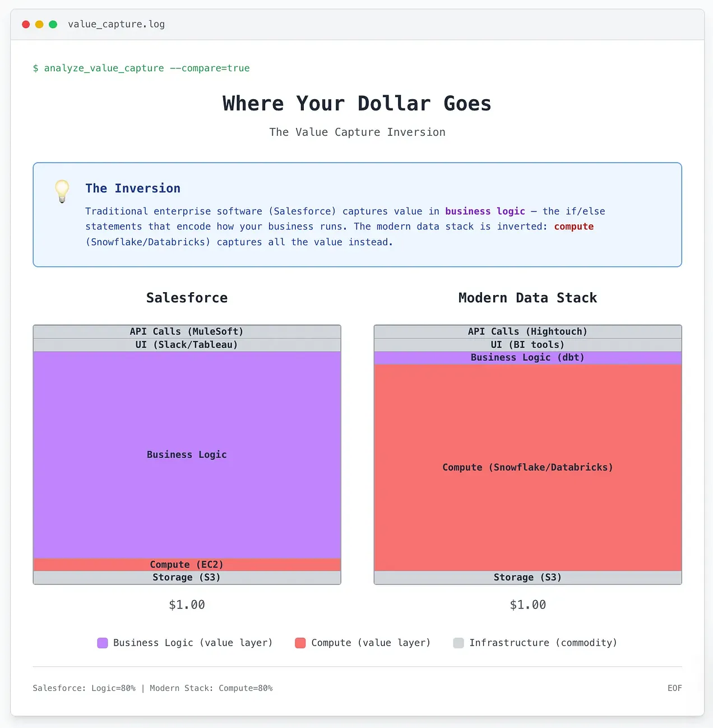This screenshot has height=728, width=713.
Task: Click the Business Logic (dbt) bar
Action: (527, 358)
